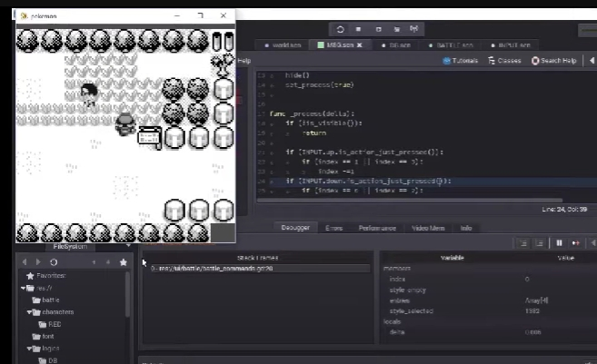Switch to the world.scn tab

(x=285, y=44)
